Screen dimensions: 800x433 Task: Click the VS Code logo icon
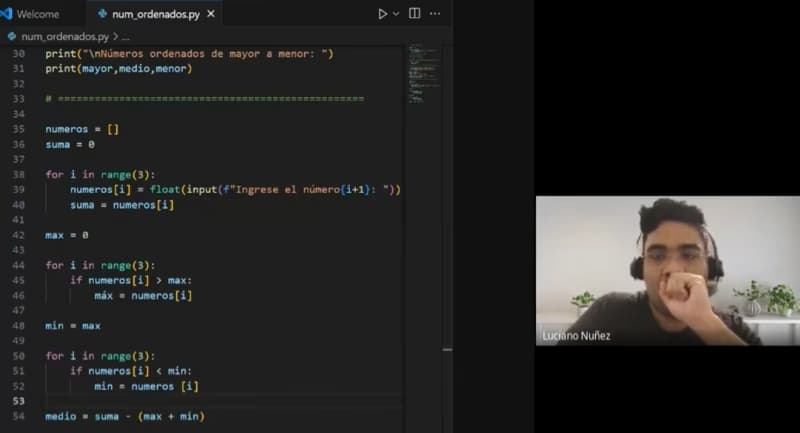click(6, 13)
